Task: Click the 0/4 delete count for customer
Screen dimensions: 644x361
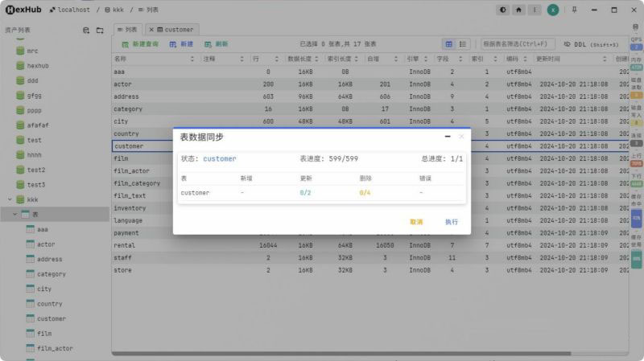Action: [x=365, y=192]
